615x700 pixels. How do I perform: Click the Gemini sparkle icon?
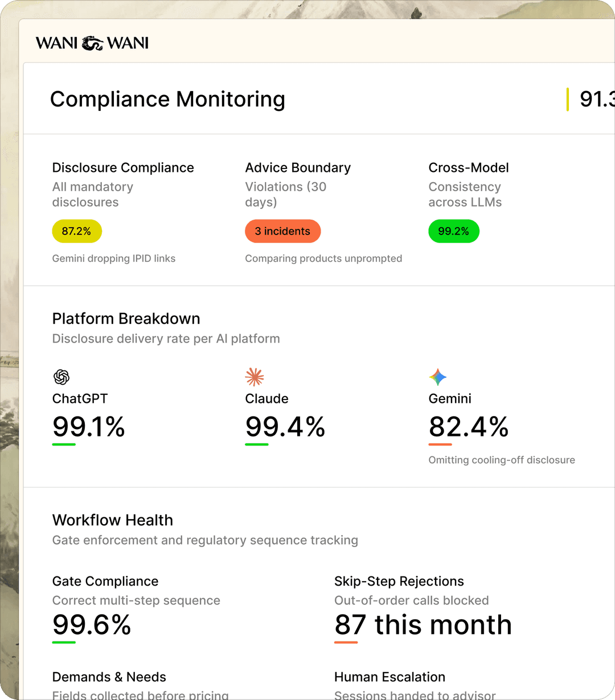coord(438,376)
